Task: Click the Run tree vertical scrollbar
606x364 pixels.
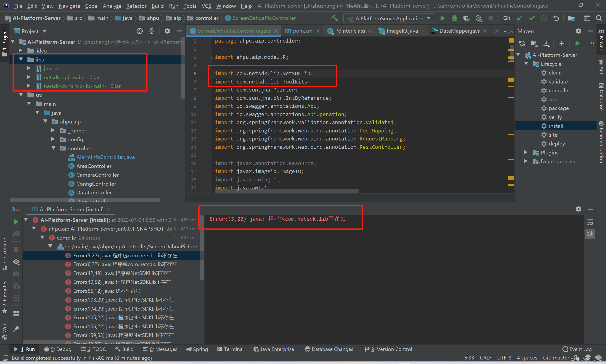Action: click(x=202, y=248)
